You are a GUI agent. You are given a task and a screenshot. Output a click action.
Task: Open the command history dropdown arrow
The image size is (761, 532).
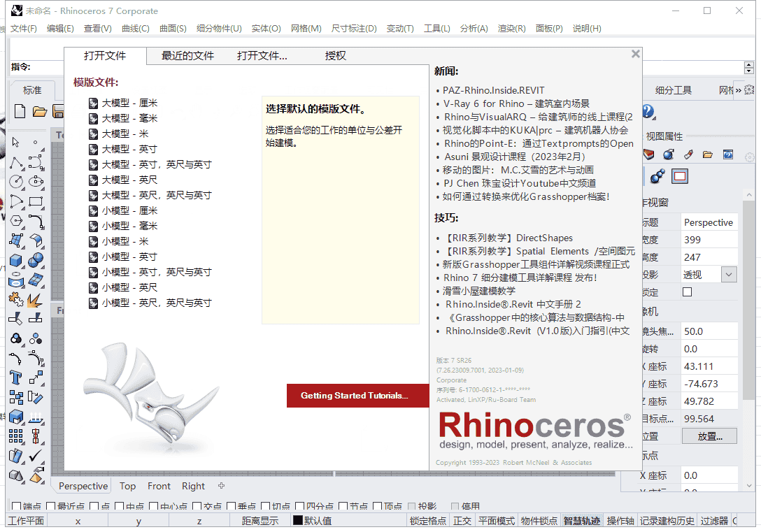[748, 71]
